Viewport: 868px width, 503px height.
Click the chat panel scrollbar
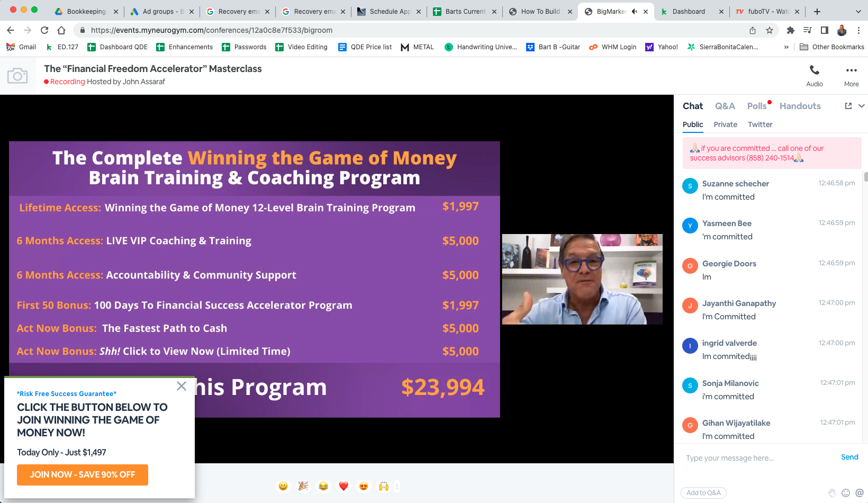[866, 177]
